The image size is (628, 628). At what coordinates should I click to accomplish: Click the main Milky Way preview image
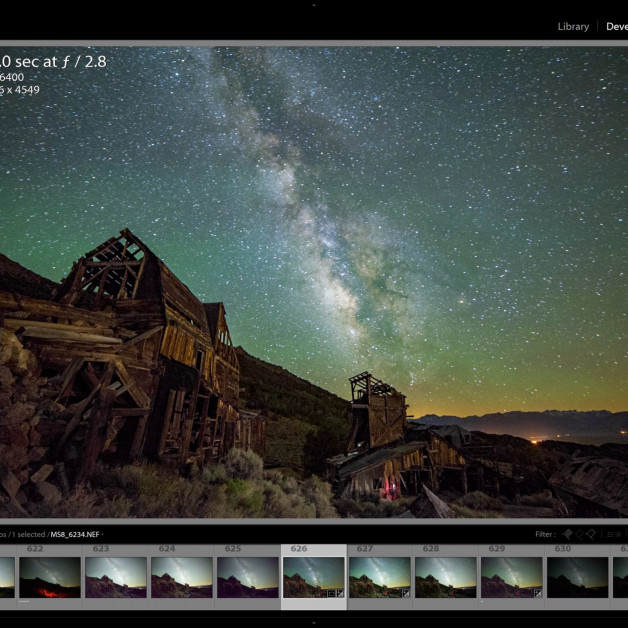point(314,280)
